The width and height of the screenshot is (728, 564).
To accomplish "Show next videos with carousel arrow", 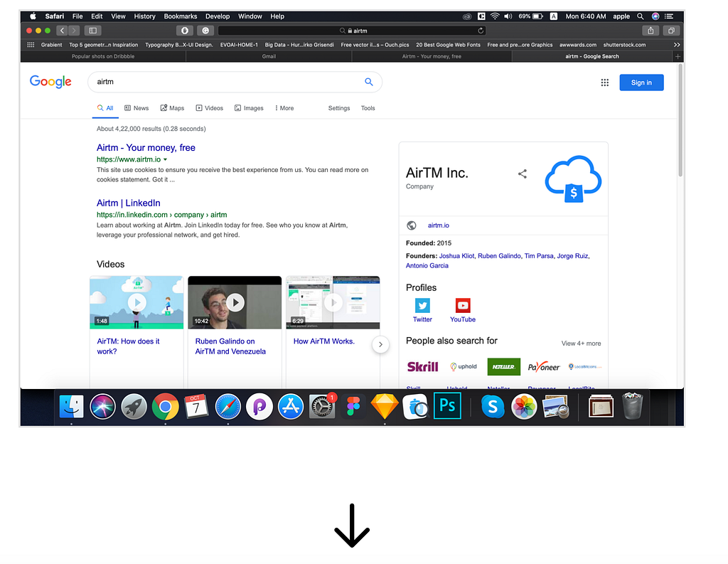I will point(380,344).
